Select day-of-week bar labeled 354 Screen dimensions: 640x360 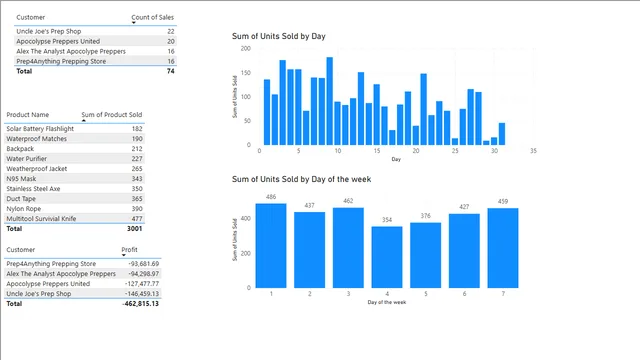tap(387, 257)
